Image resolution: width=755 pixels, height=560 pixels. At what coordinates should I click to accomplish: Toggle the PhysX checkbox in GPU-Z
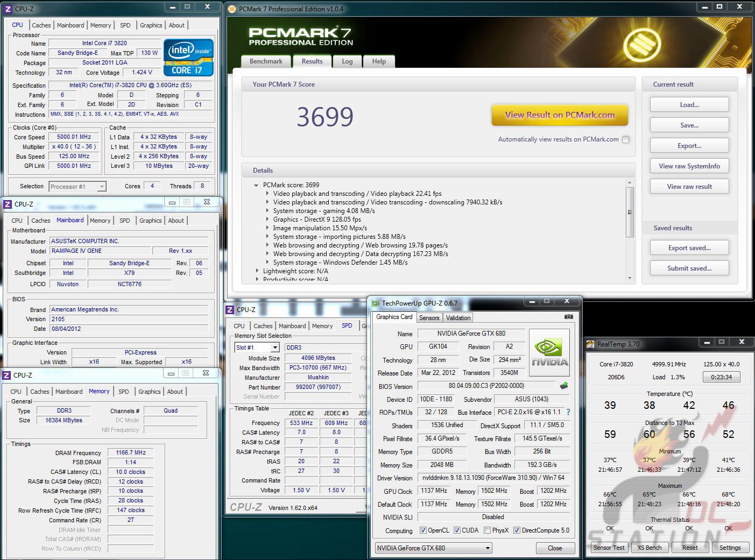(487, 530)
